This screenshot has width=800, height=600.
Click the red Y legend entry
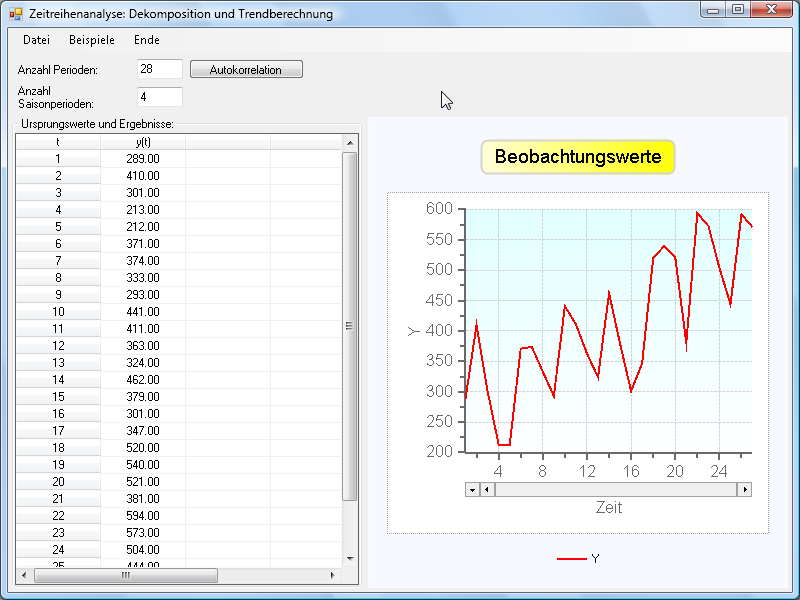click(578, 559)
